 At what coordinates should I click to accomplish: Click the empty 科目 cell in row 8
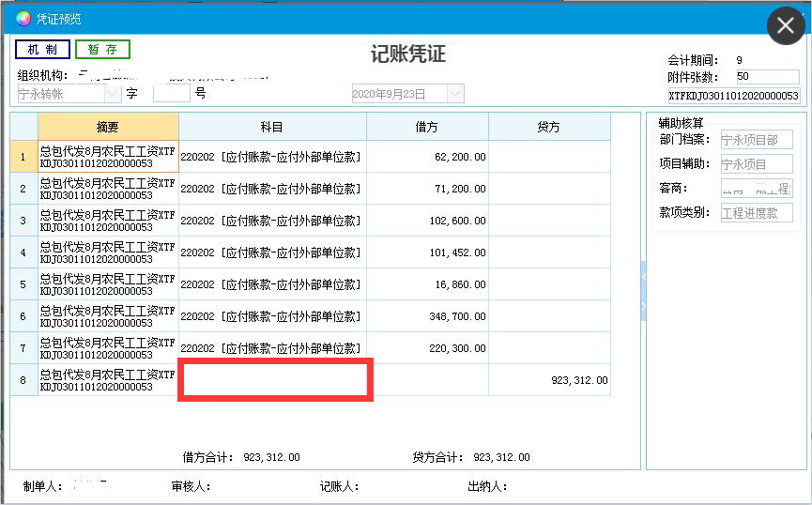point(275,380)
